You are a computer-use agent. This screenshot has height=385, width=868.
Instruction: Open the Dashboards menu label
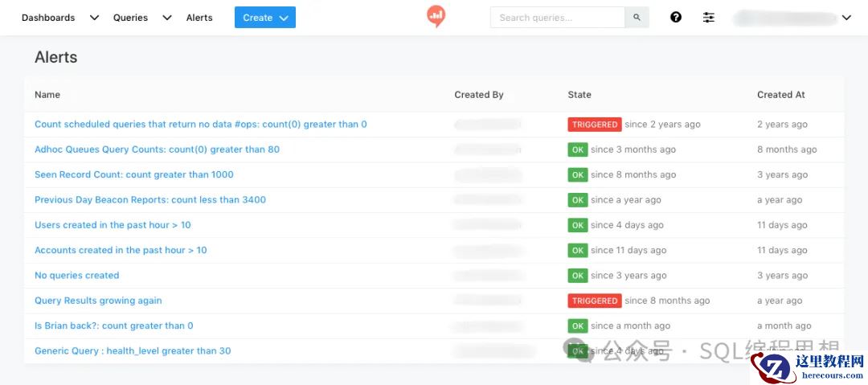click(48, 18)
